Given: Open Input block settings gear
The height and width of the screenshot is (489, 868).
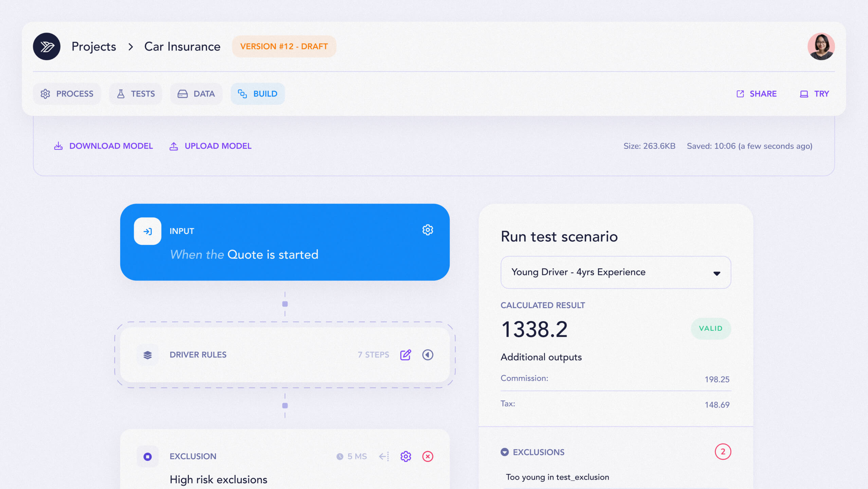Looking at the screenshot, I should coord(428,230).
